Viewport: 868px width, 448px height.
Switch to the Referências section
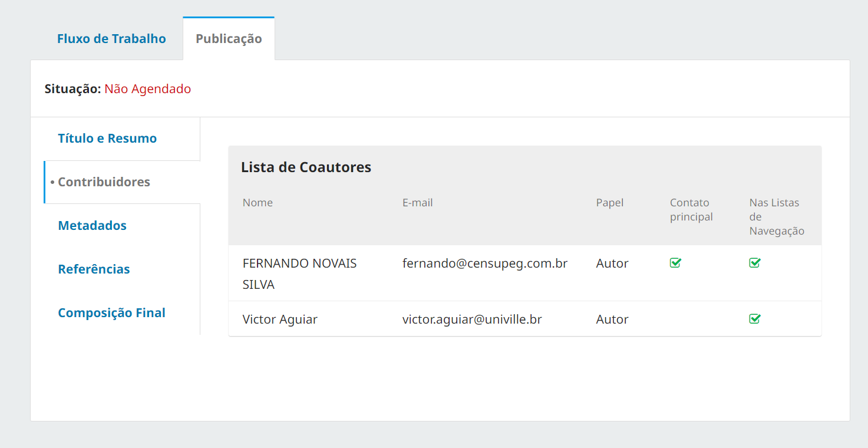point(94,269)
